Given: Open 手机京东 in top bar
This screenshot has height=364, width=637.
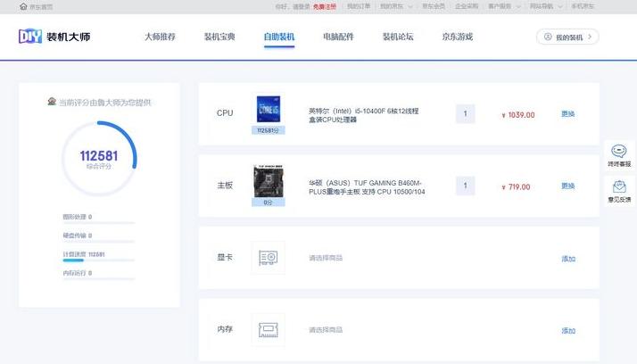Looking at the screenshot, I should click(583, 6).
